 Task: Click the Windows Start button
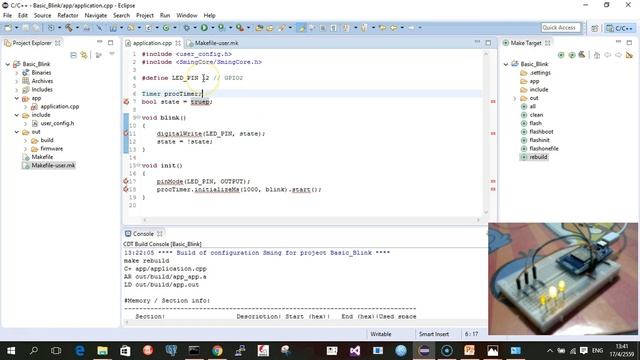tap(11, 351)
